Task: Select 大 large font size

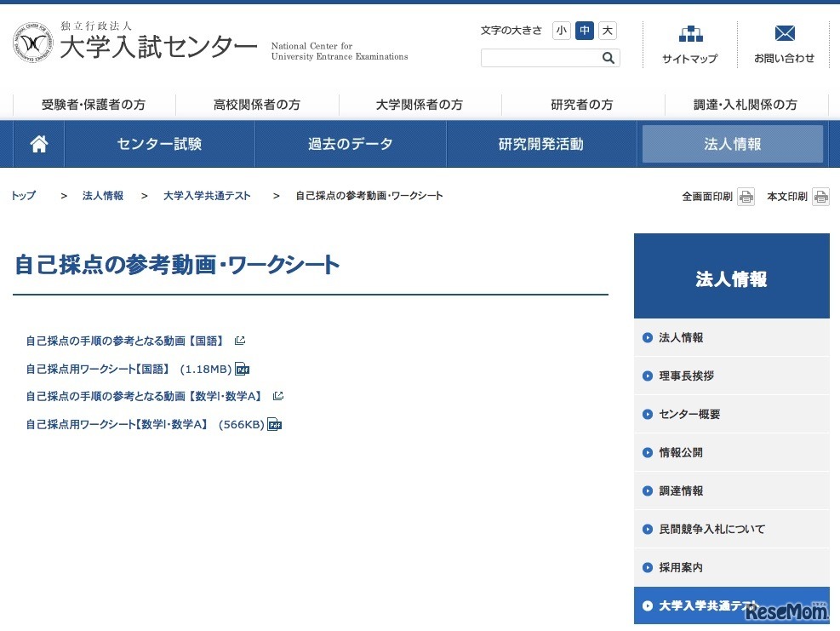Action: point(607,30)
